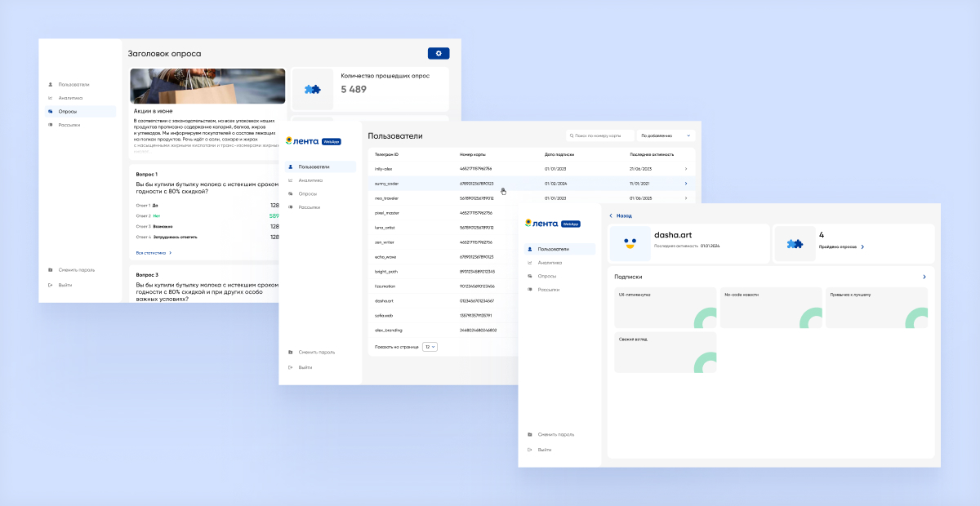Click the Лента logo in the dasha.art profile window
The image size is (980, 506).
pyautogui.click(x=541, y=223)
